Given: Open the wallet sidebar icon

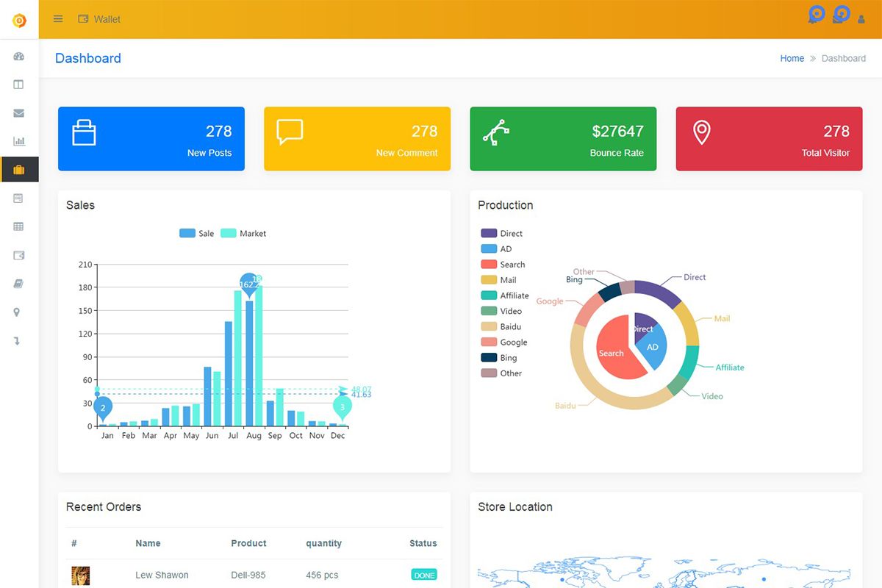Looking at the screenshot, I should pyautogui.click(x=19, y=255).
